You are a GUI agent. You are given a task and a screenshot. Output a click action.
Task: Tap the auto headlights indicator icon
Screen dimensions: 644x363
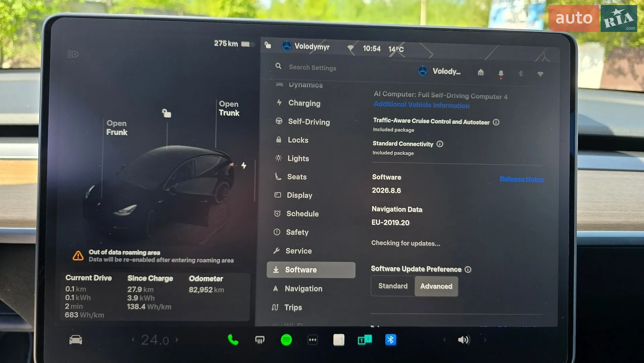click(x=73, y=54)
